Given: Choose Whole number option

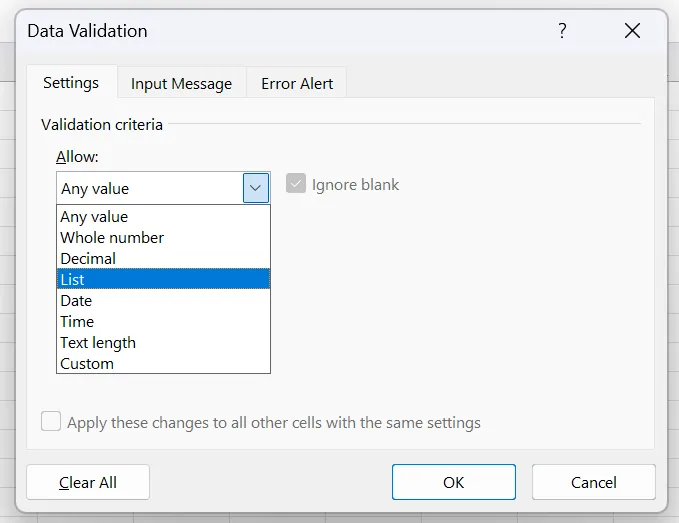Looking at the screenshot, I should [x=163, y=238].
